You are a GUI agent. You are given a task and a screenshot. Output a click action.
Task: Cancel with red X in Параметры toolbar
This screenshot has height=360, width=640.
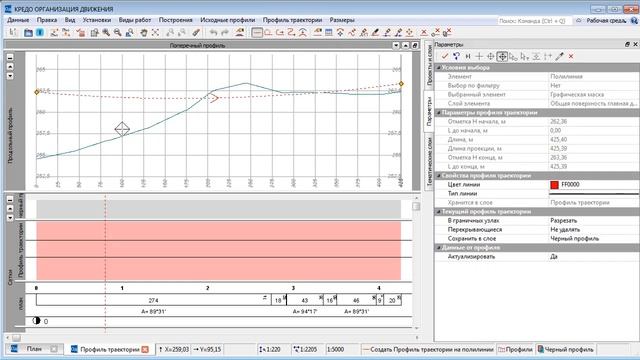click(x=571, y=56)
